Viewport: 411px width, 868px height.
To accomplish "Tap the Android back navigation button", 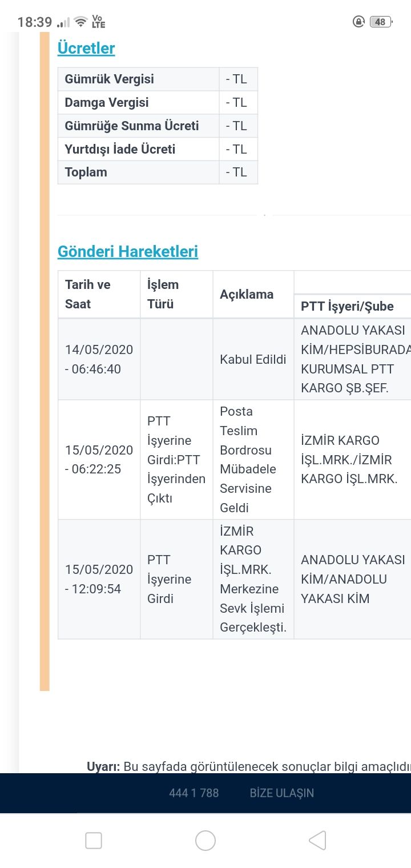I will tap(317, 841).
